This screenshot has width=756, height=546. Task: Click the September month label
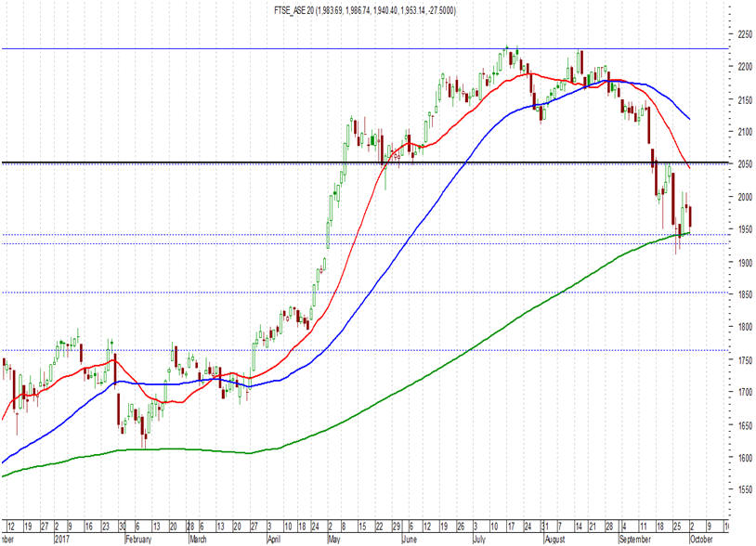[635, 539]
